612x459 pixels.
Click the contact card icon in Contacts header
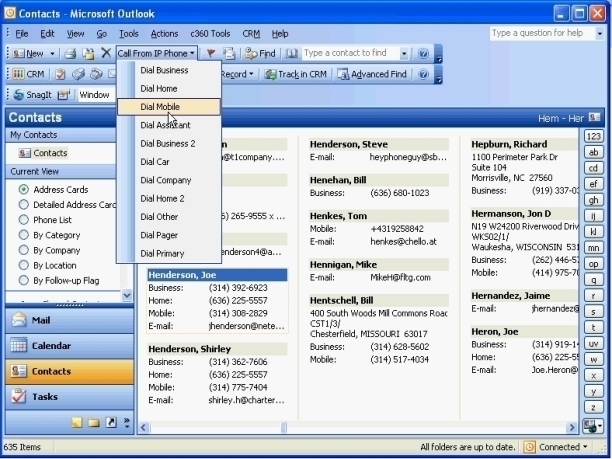click(594, 117)
